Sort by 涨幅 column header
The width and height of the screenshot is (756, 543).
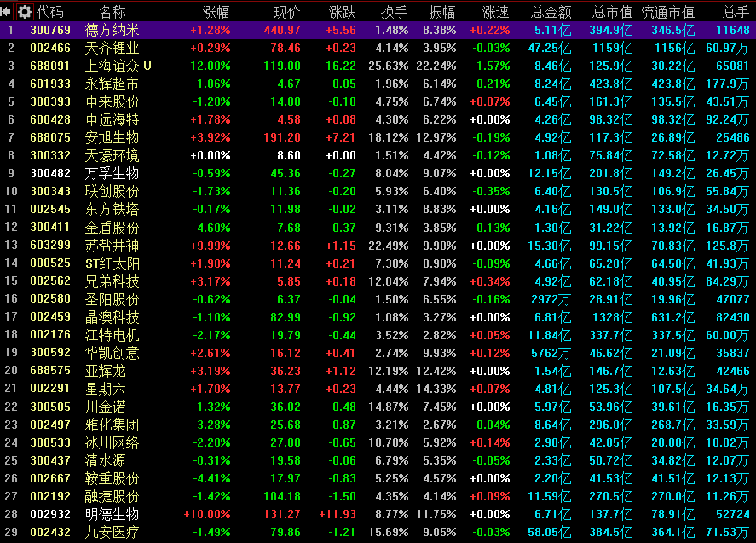pos(216,12)
